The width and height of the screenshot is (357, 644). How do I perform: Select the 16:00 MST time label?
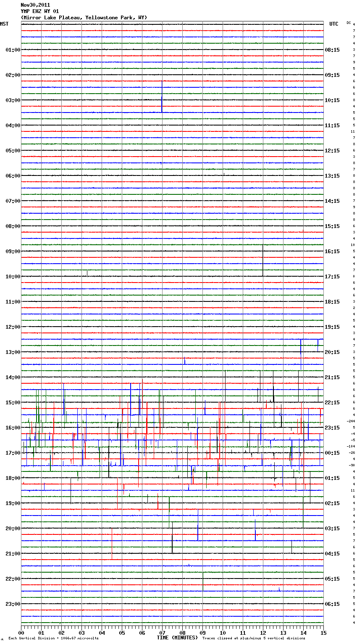13,428
